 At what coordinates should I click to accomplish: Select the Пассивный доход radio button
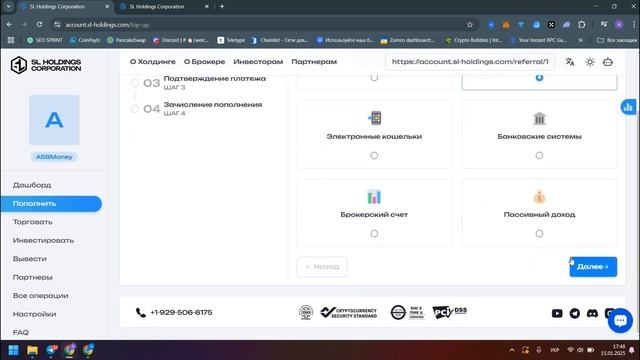tap(539, 233)
